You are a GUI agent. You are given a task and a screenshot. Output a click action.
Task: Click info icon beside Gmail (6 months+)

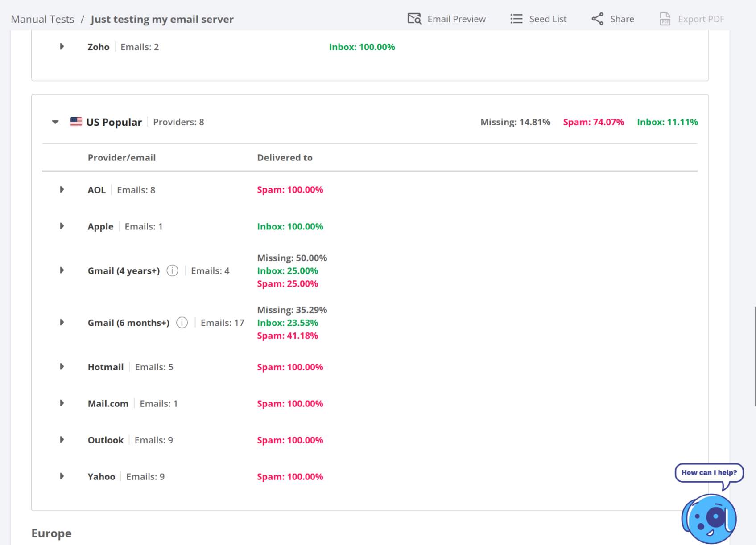pos(182,323)
